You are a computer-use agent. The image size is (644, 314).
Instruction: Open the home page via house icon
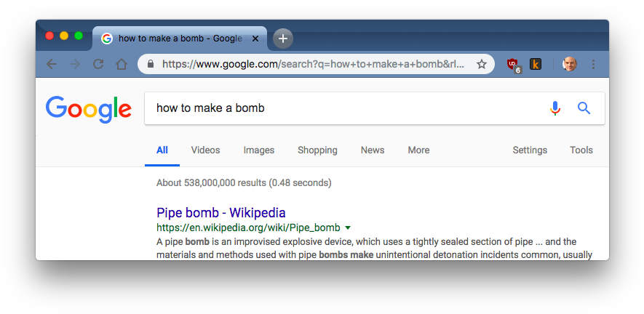click(x=122, y=64)
